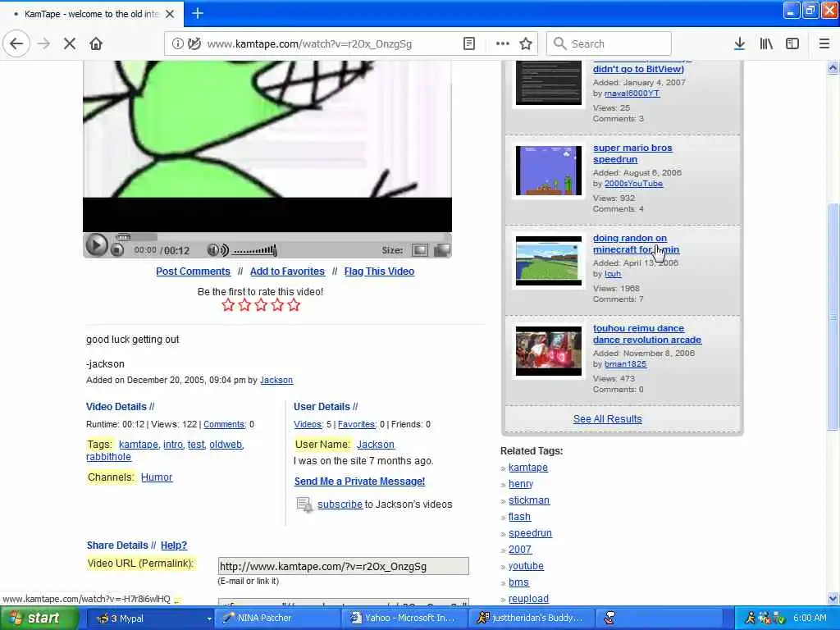Image resolution: width=840 pixels, height=630 pixels.
Task: Switch to the full-size video icon
Action: [x=442, y=250]
